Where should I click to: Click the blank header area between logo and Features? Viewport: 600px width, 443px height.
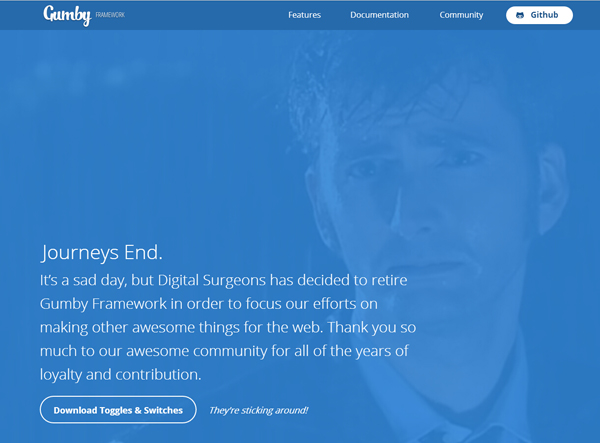(207, 15)
